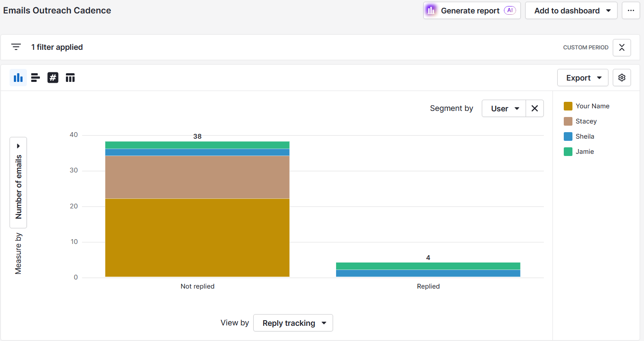Click the Jamie green segment in Not replied bar
644x341 pixels.
197,145
